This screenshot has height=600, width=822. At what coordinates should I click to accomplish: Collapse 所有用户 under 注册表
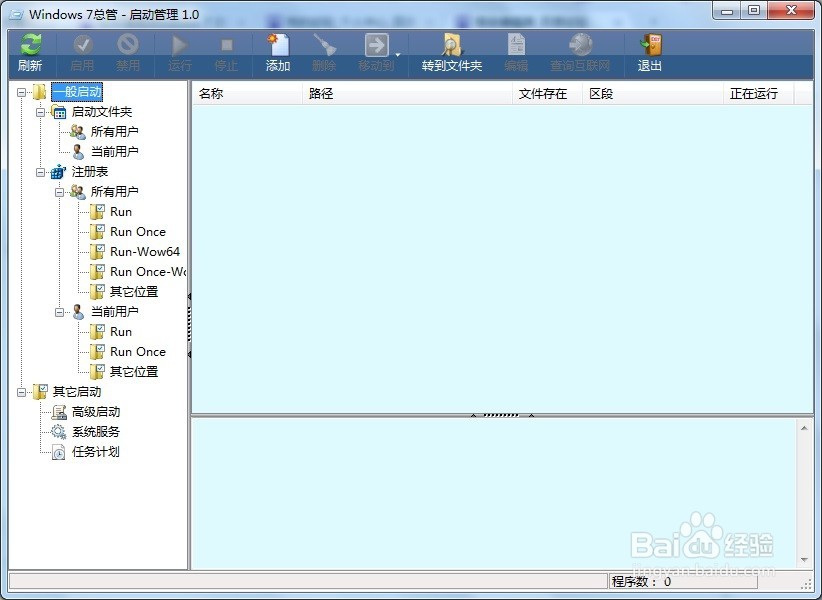pos(59,192)
